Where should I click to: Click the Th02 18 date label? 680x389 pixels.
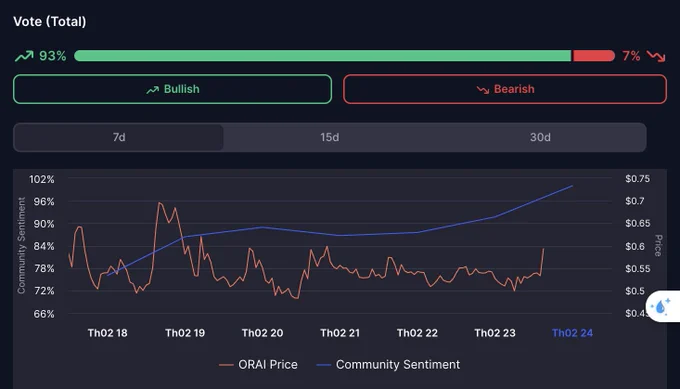[108, 333]
